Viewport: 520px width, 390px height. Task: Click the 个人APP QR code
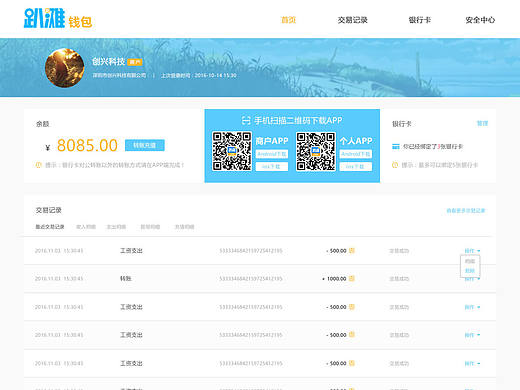pos(316,151)
